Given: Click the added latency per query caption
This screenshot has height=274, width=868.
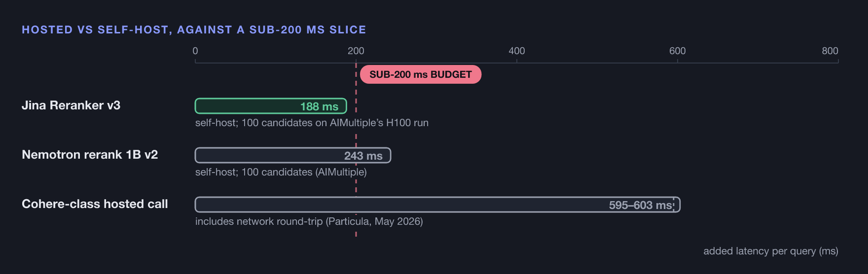Looking at the screenshot, I should click(771, 251).
